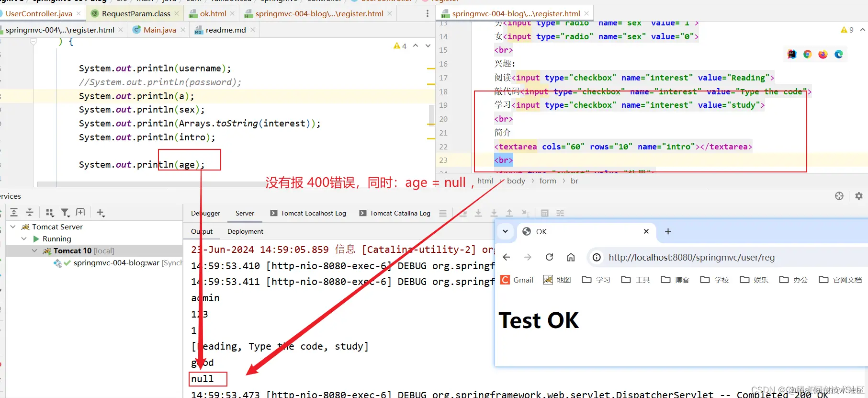
Task: Close the ok.html tab
Action: point(232,13)
